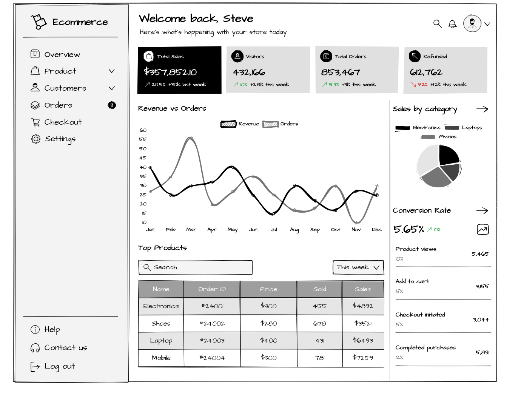Click the Conversion Rate trend chart icon
The height and width of the screenshot is (420, 521).
(482, 229)
